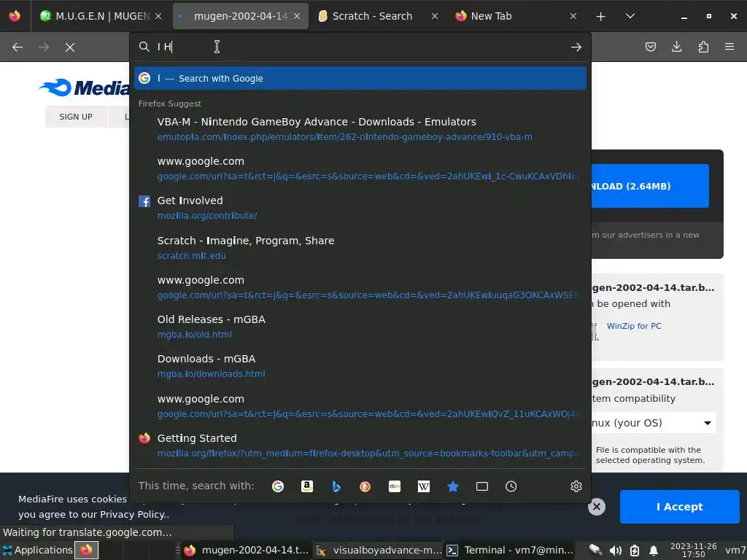This screenshot has width=747, height=560.
Task: Open the Downloads toolbar icon
Action: point(676,47)
